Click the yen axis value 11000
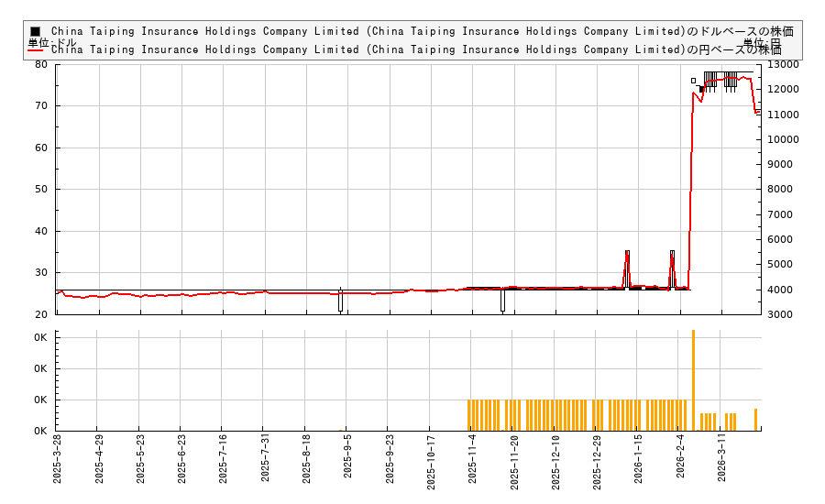This screenshot has width=825, height=504. point(784,115)
